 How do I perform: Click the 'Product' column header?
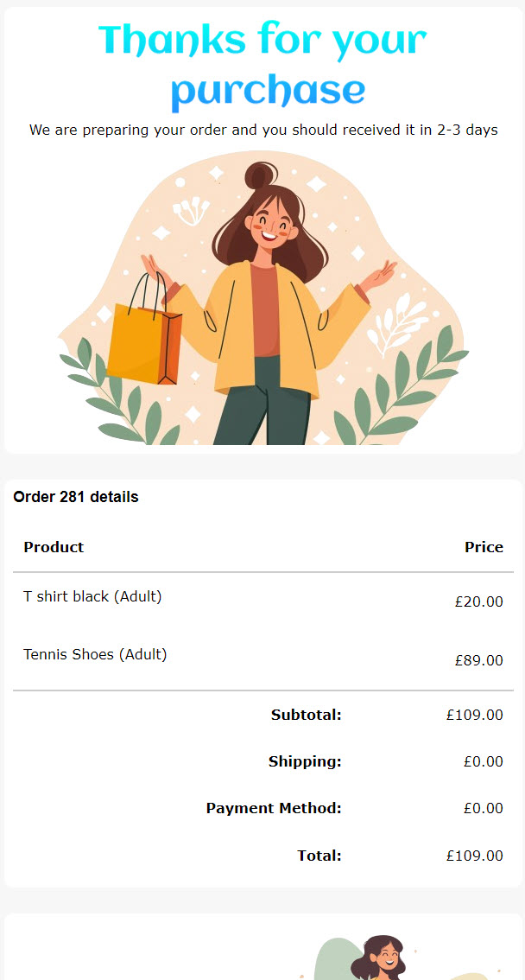[x=54, y=547]
